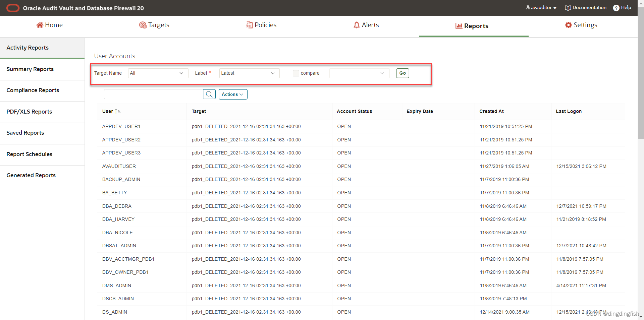Open the Policies tab
644x320 pixels.
coord(261,25)
